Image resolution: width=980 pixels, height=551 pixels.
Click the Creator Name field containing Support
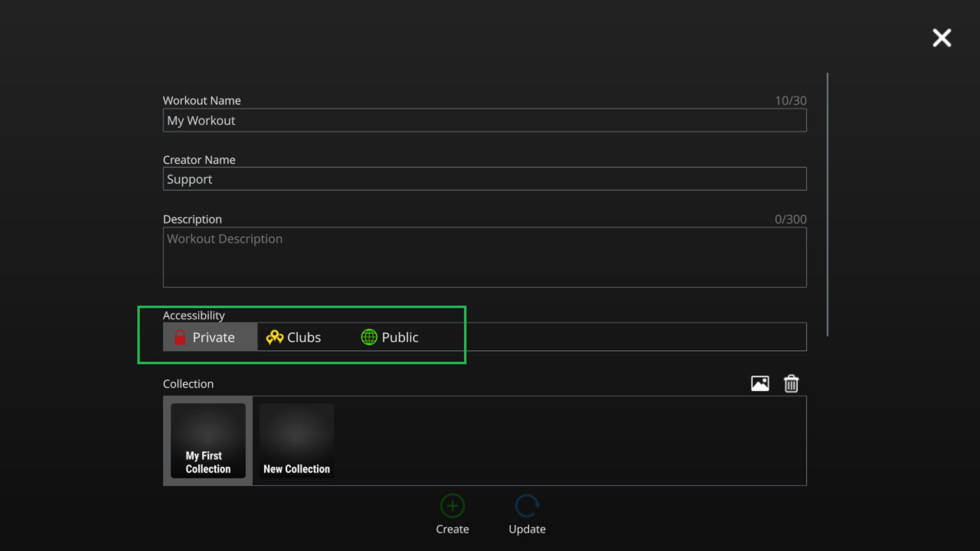coord(485,179)
